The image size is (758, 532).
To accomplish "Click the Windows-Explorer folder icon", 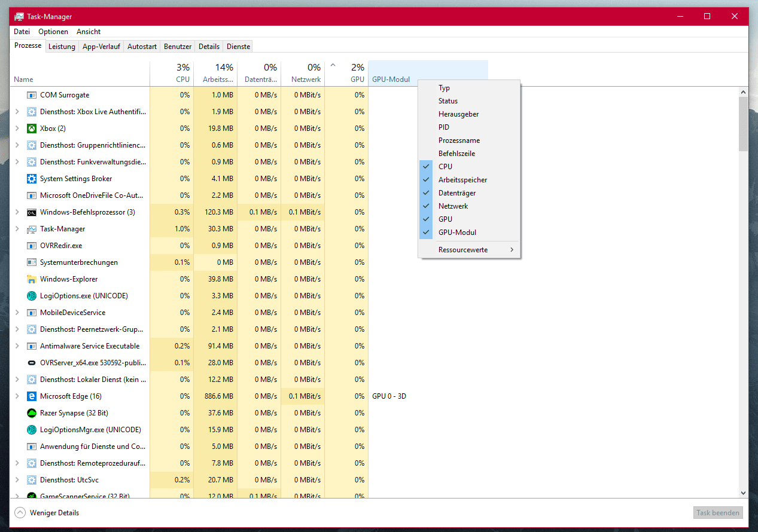I will coord(32,279).
